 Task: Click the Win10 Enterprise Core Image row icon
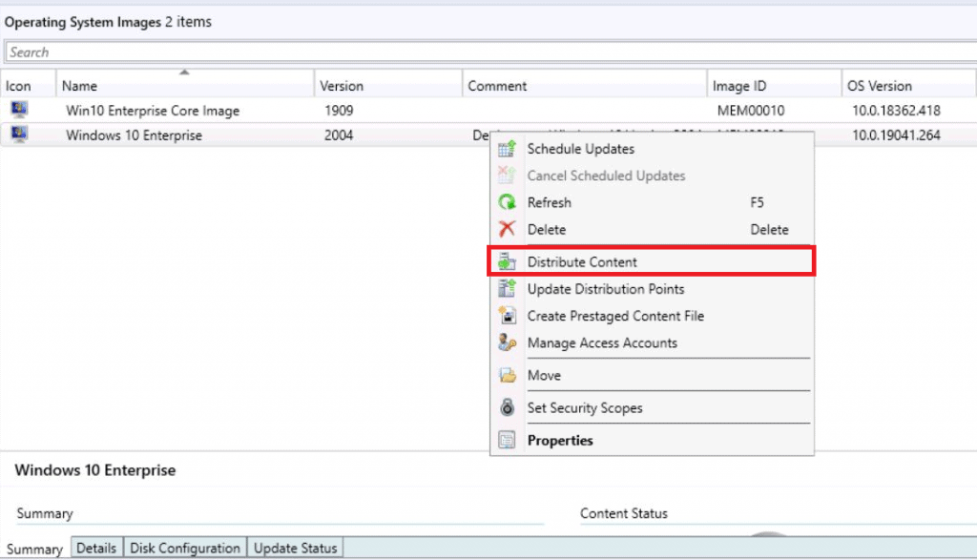pyautogui.click(x=19, y=110)
